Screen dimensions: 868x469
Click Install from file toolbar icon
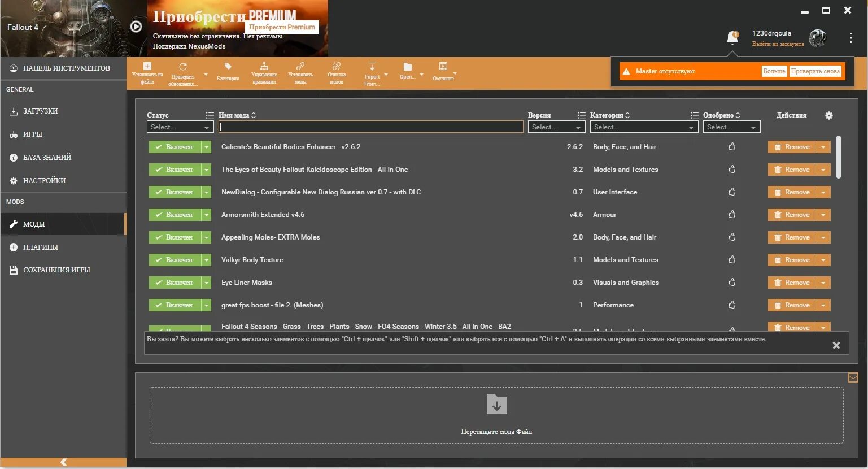(x=147, y=67)
